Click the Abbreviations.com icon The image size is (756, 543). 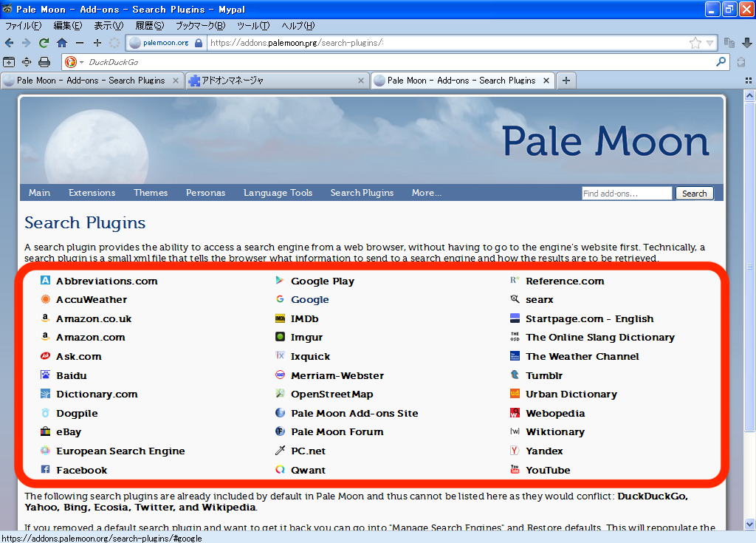(45, 281)
